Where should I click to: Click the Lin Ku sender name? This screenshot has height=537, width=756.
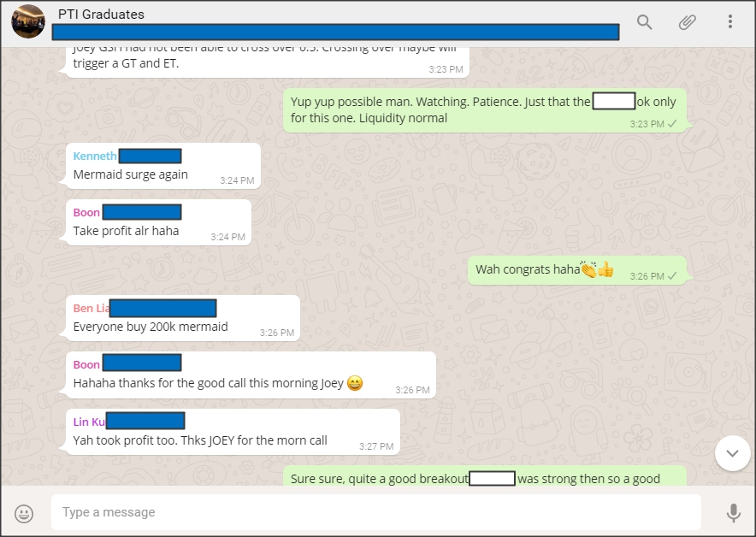[x=89, y=422]
